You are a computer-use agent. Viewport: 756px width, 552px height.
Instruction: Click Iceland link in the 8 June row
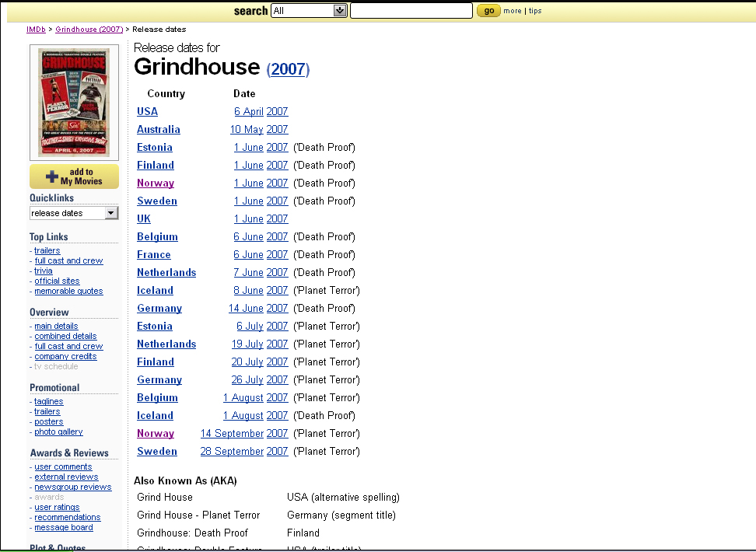(x=156, y=291)
